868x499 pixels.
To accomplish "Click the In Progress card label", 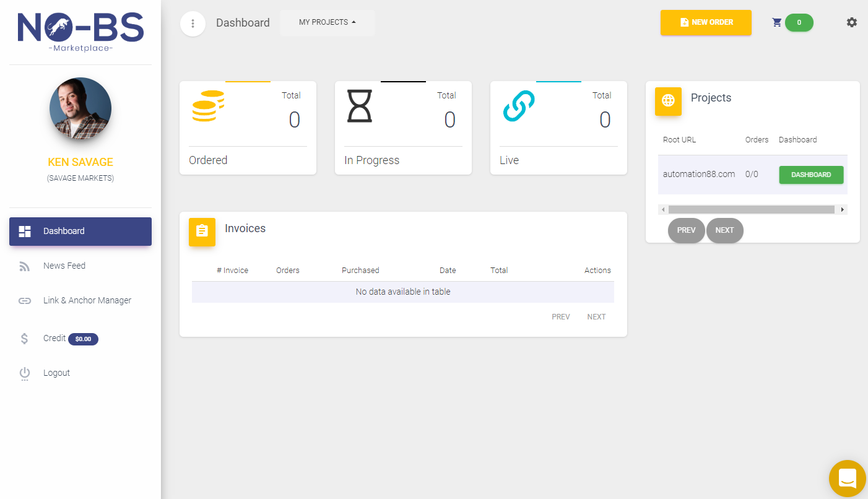I will tap(372, 160).
